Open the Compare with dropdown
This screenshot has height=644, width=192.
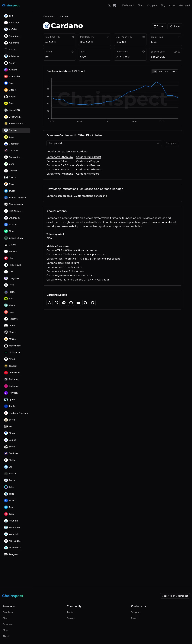pyautogui.click(x=104, y=143)
